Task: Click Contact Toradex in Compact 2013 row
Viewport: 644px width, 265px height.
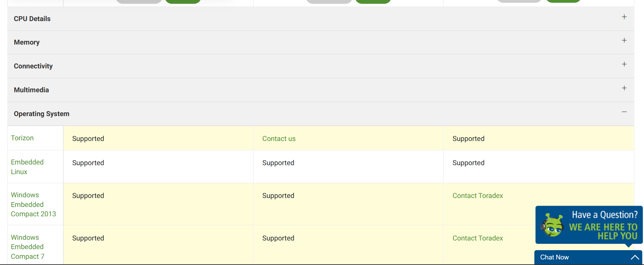Action: pos(478,196)
